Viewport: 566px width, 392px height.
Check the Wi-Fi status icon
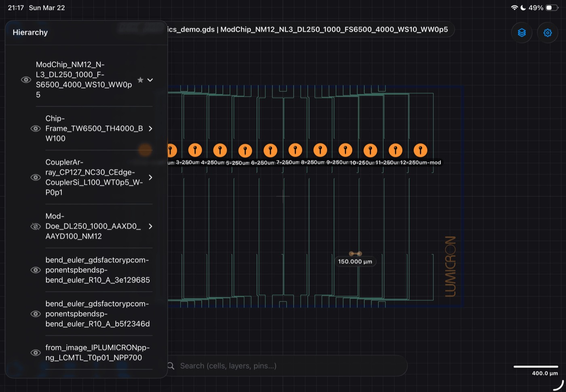pos(514,8)
